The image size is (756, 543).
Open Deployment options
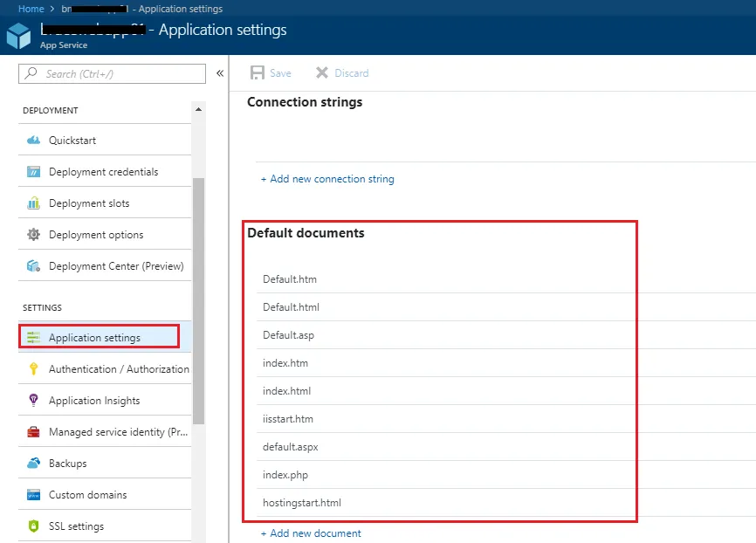(105, 234)
